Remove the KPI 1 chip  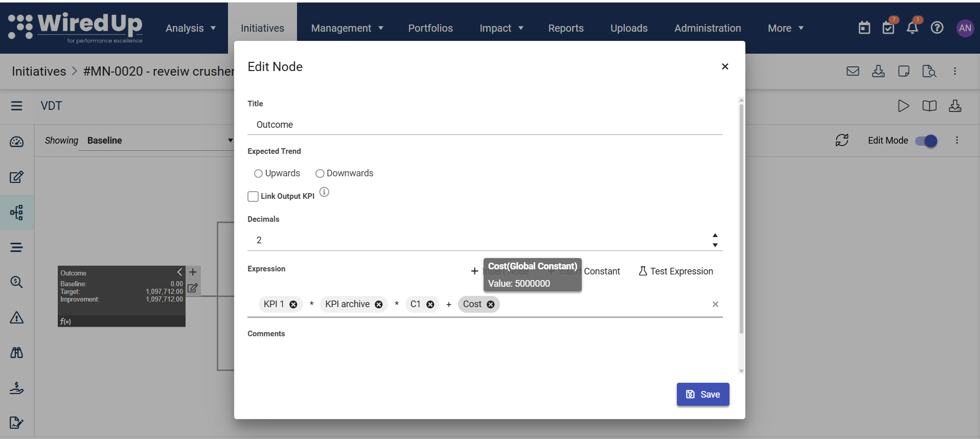click(x=293, y=305)
